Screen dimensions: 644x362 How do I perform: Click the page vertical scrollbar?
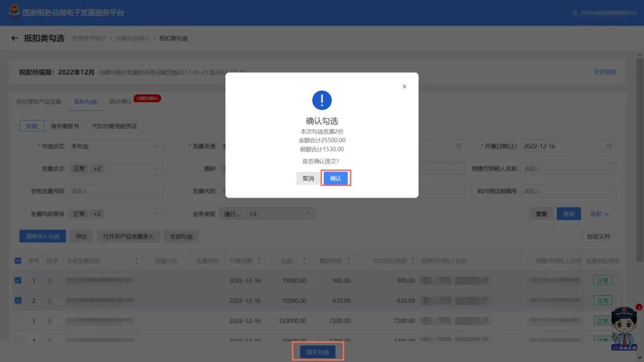pyautogui.click(x=639, y=160)
